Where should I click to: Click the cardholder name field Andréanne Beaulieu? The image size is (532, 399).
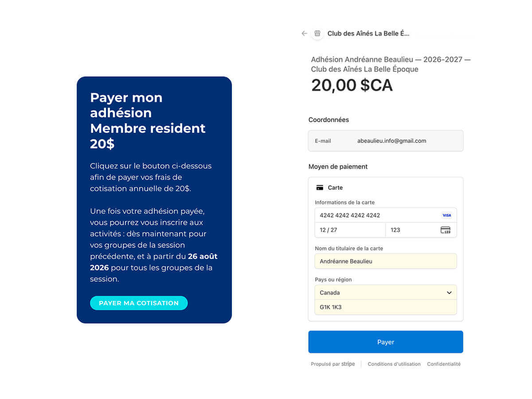pyautogui.click(x=386, y=261)
